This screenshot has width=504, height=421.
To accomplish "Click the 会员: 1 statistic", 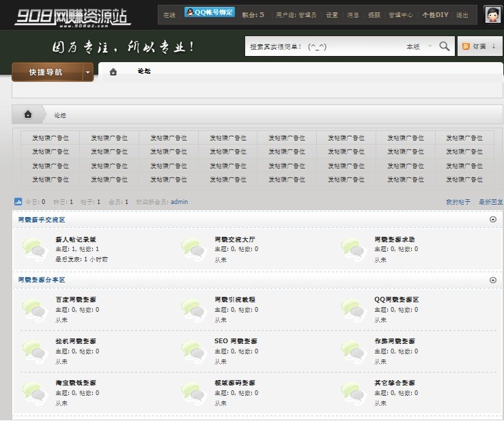I will (119, 202).
